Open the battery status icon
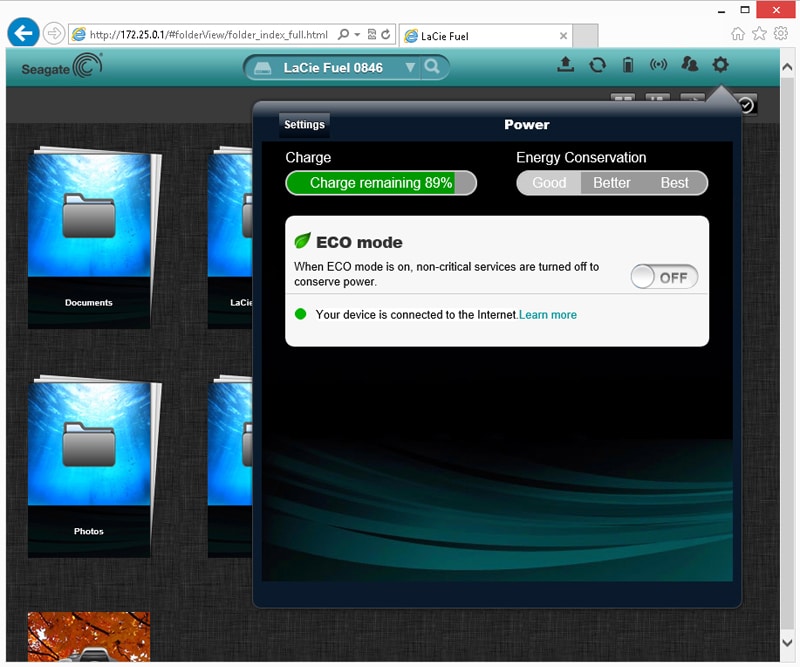 click(628, 65)
